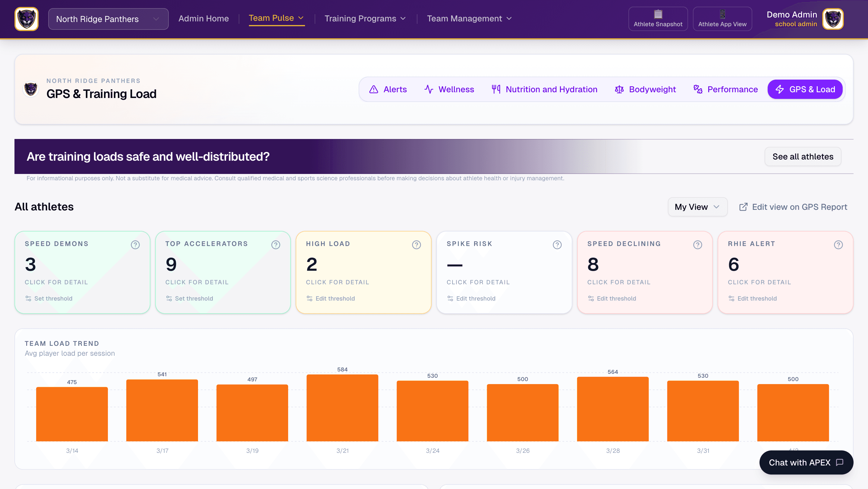868x489 pixels.
Task: Expand the Training Programs menu
Action: [x=365, y=18]
